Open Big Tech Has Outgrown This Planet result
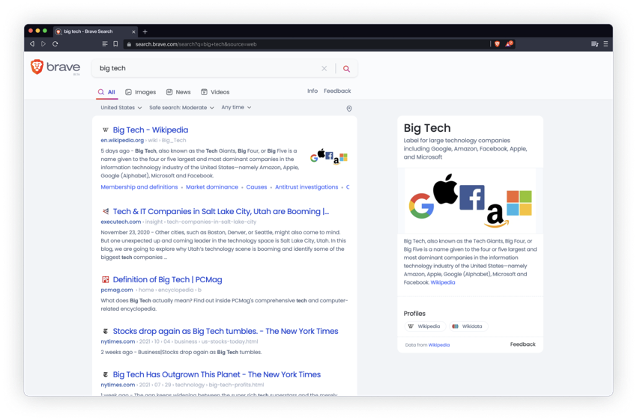This screenshot has width=638, height=420. click(217, 374)
